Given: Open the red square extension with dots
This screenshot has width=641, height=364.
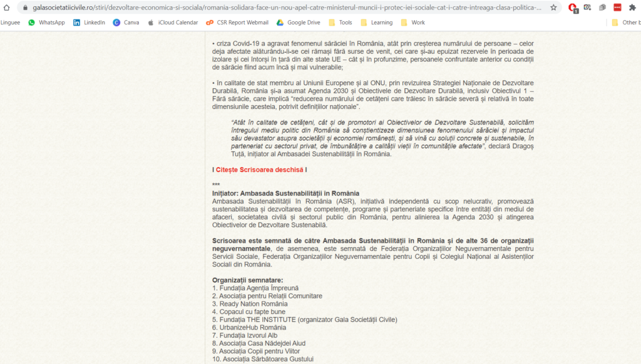Looking at the screenshot, I should tap(617, 8).
